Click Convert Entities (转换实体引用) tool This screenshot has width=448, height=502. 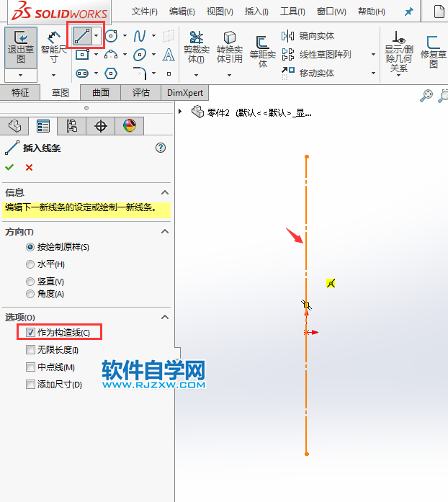tap(230, 48)
